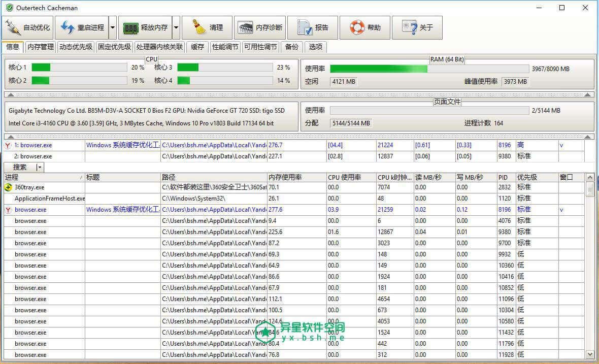This screenshot has height=364, width=599.
Task: Switch to the 内存管理 tab
Action: click(x=41, y=47)
